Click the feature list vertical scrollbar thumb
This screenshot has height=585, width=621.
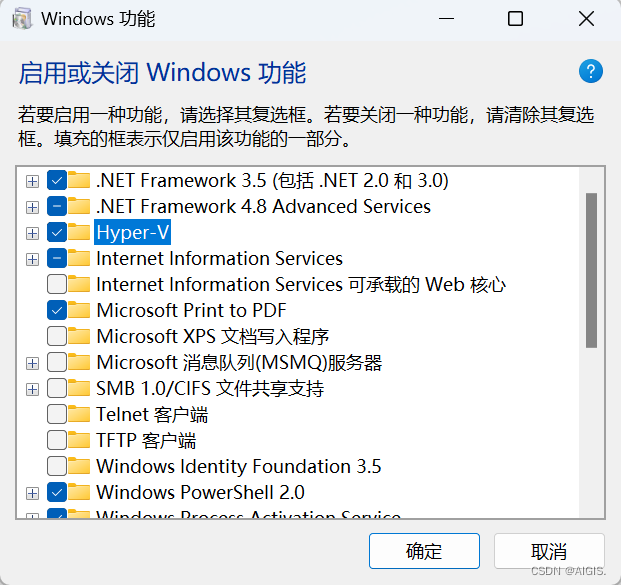[x=591, y=271]
